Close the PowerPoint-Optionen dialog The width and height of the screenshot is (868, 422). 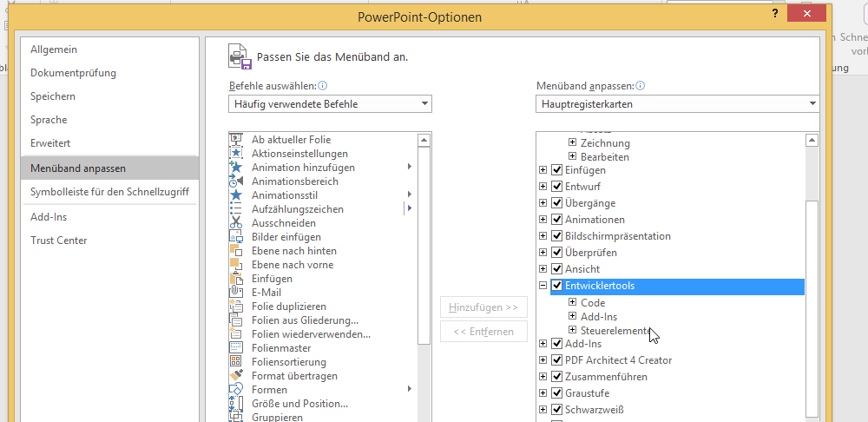click(x=806, y=15)
